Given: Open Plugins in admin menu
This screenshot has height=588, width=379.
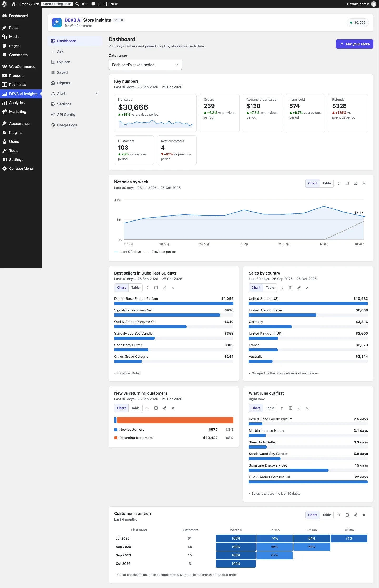Looking at the screenshot, I should point(21,133).
